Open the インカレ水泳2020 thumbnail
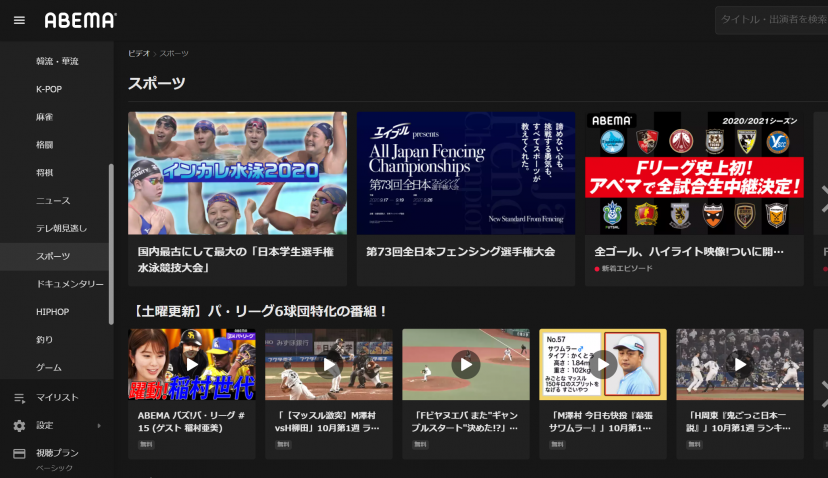This screenshot has height=478, width=828. (x=238, y=173)
